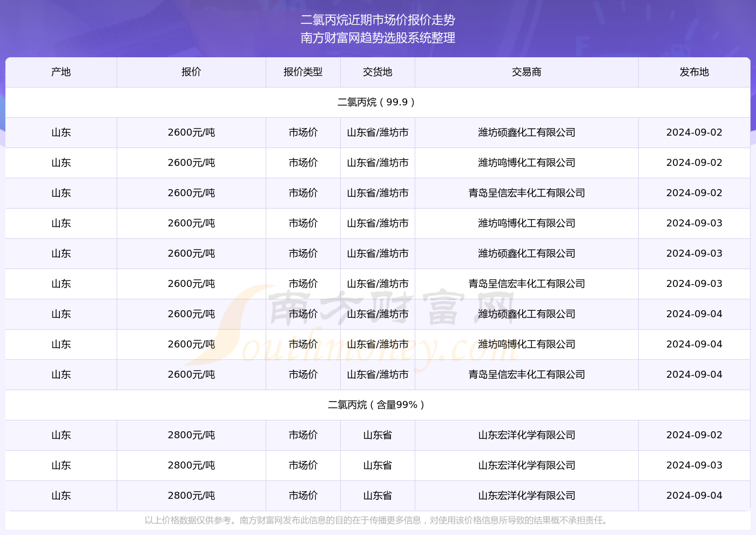
Task: Click date 2024-09-03 in the 潍坊鸣博化工 row
Action: [694, 223]
